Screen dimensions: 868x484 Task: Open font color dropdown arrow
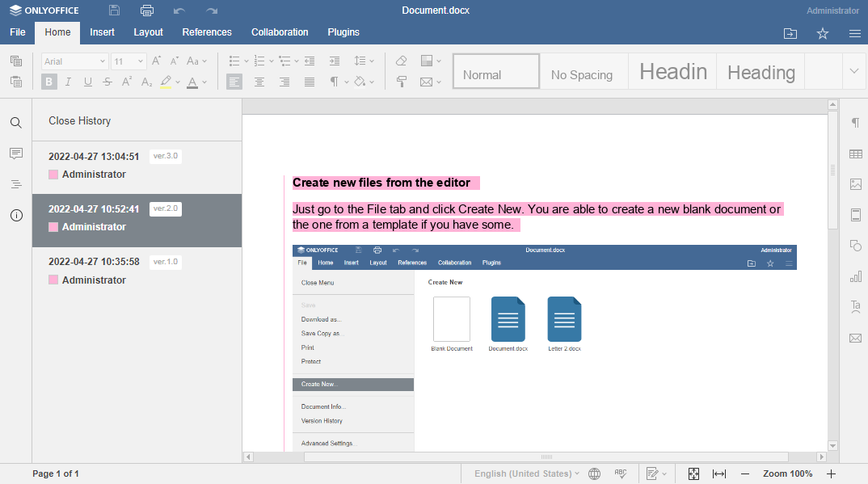pyautogui.click(x=204, y=82)
